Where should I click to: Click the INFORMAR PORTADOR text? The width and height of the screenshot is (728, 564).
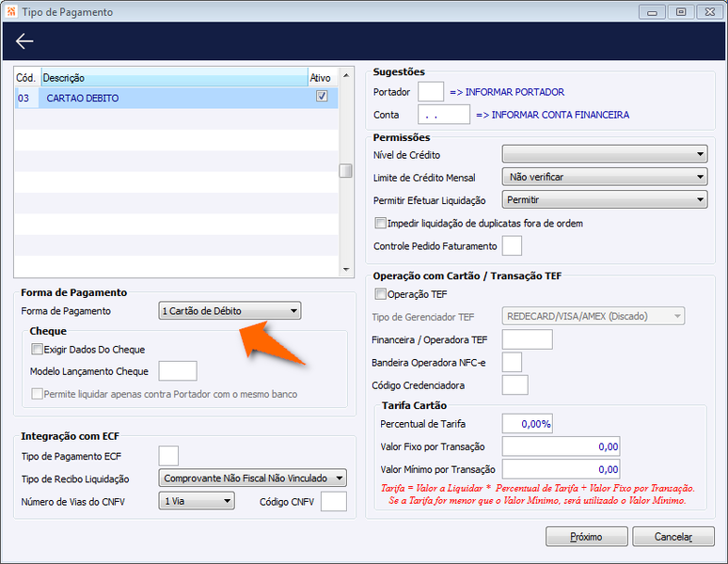[x=514, y=92]
